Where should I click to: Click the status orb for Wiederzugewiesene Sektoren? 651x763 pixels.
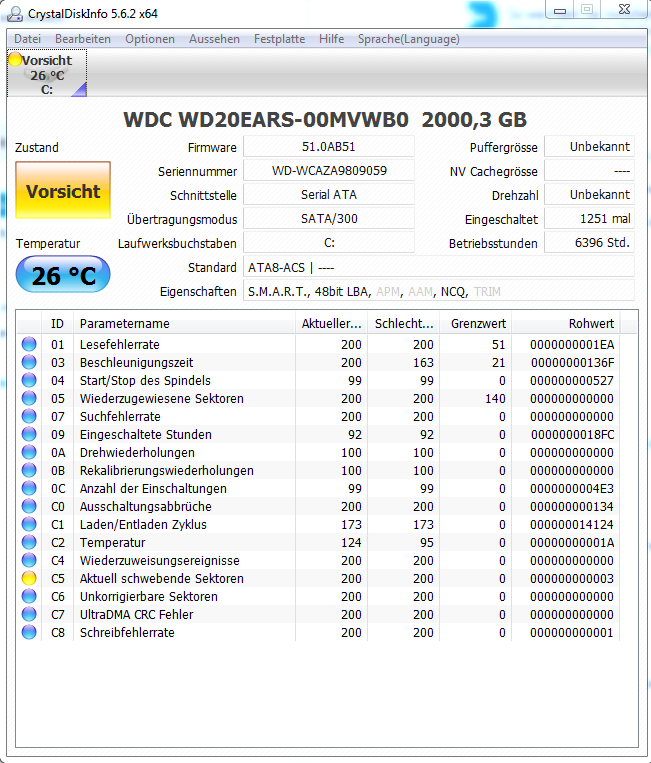click(29, 398)
